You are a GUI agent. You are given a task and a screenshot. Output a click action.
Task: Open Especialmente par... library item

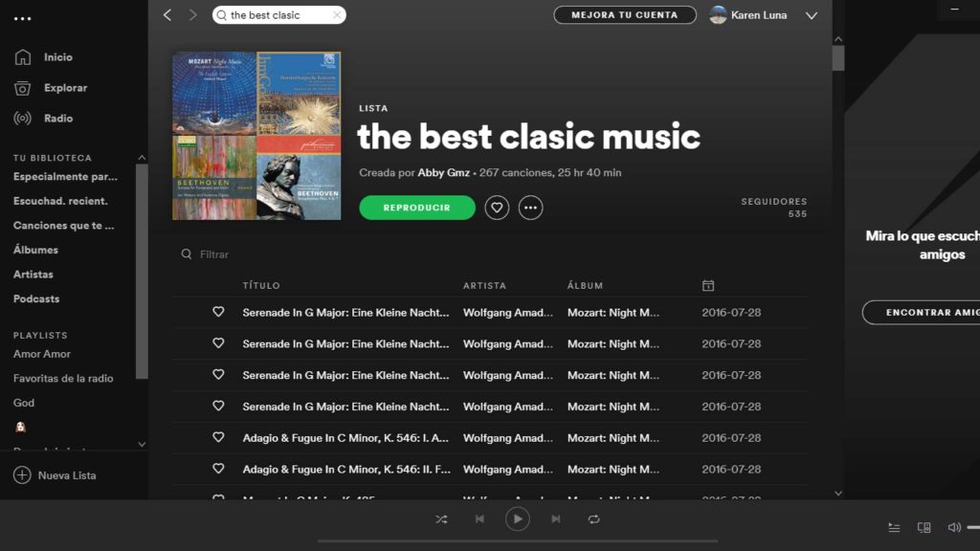(66, 177)
